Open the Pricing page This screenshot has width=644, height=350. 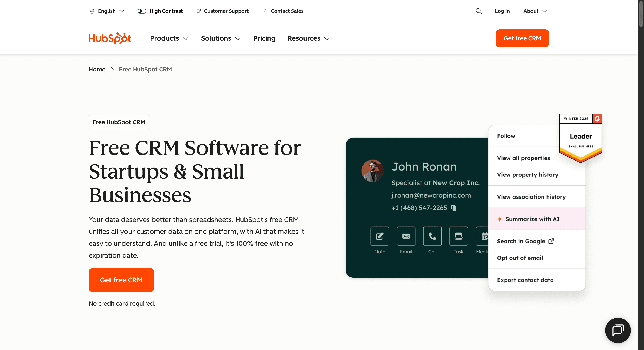264,38
